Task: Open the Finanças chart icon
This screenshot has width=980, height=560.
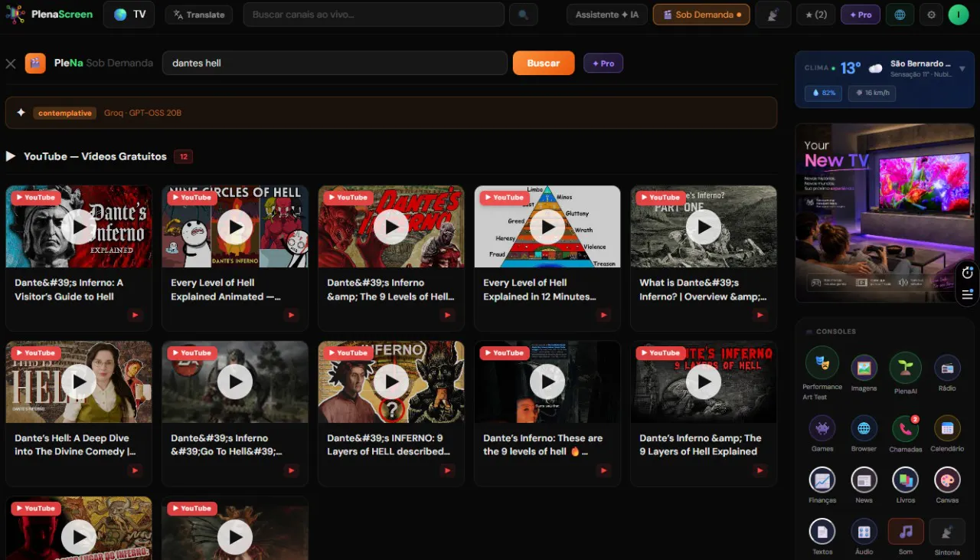Action: [x=822, y=480]
